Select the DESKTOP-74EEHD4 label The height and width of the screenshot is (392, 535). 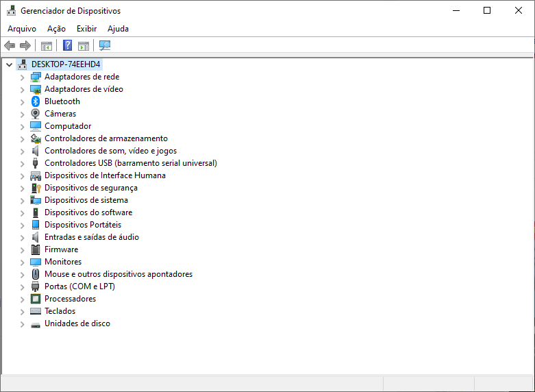pyautogui.click(x=66, y=64)
